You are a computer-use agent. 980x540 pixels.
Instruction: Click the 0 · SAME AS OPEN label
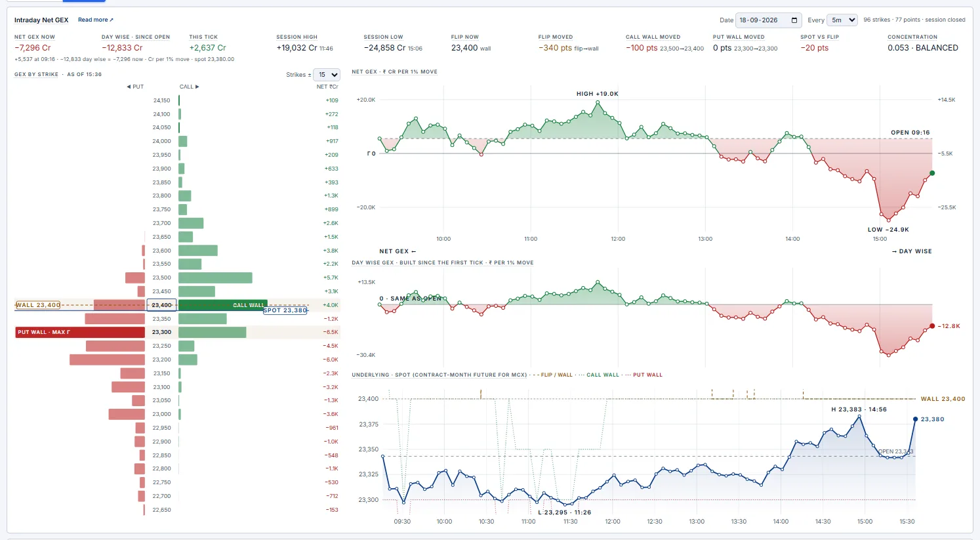[x=411, y=299]
